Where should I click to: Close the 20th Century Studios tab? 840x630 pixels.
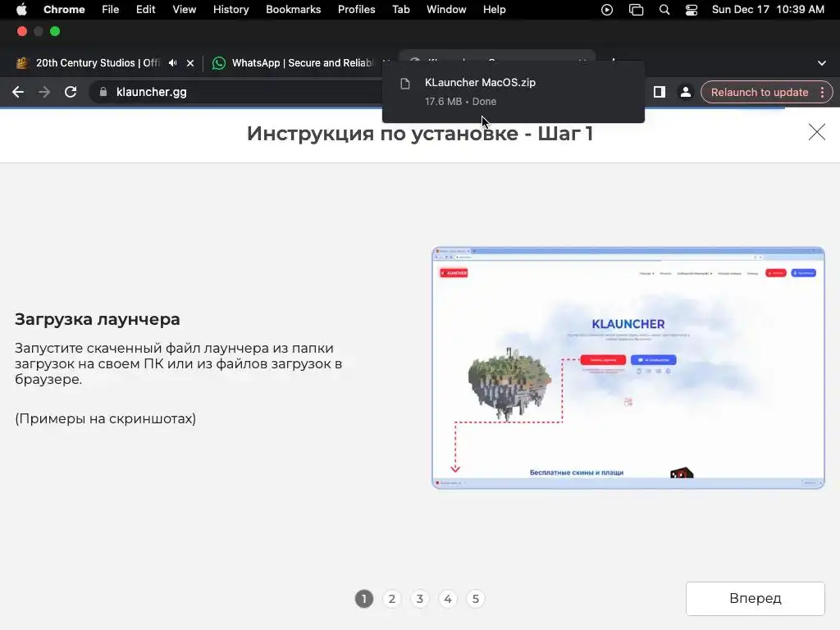[190, 62]
